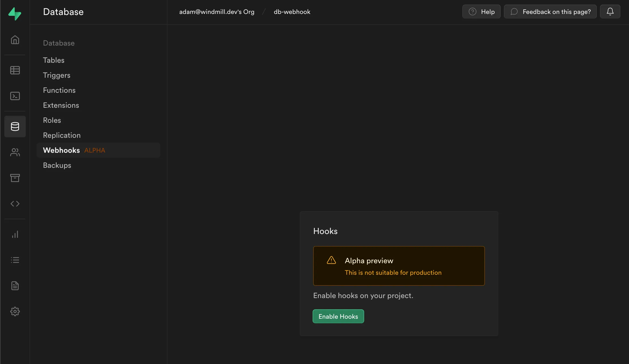Select Triggers in the Database menu
The height and width of the screenshot is (364, 629).
coord(57,75)
